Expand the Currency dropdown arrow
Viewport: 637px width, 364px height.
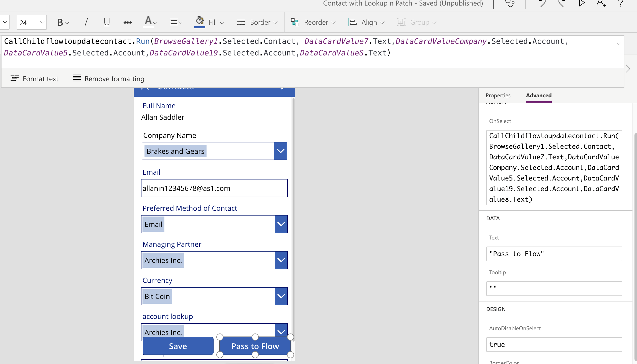(281, 296)
